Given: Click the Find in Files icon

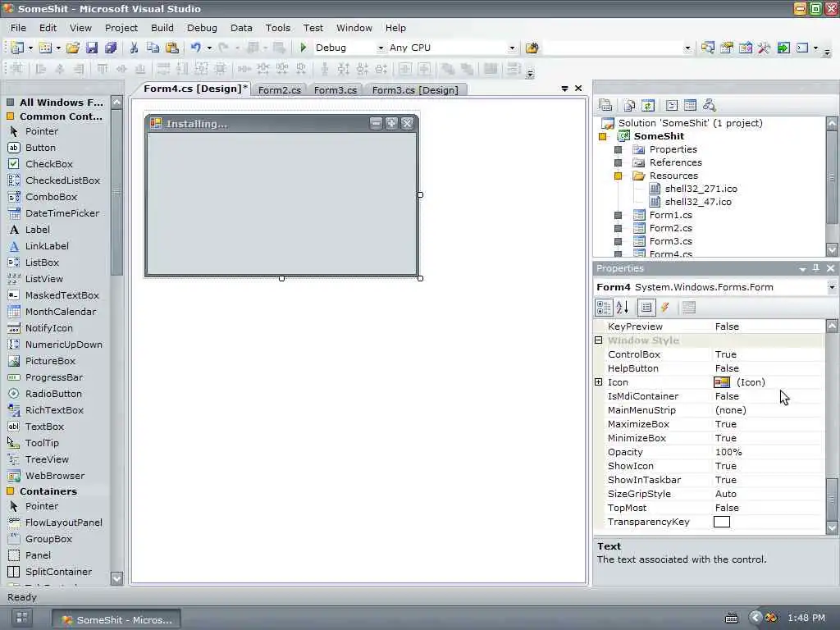Looking at the screenshot, I should click(x=532, y=48).
